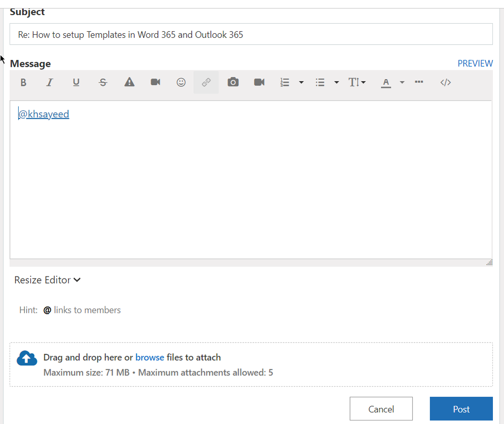504x424 pixels.
Task: Post the reply message
Action: click(x=461, y=408)
